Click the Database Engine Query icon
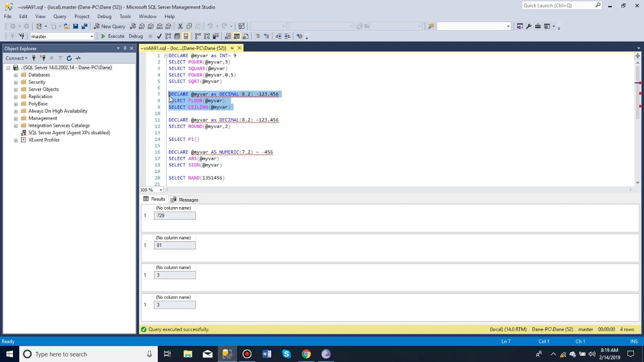This screenshot has height=362, width=644. click(133, 26)
